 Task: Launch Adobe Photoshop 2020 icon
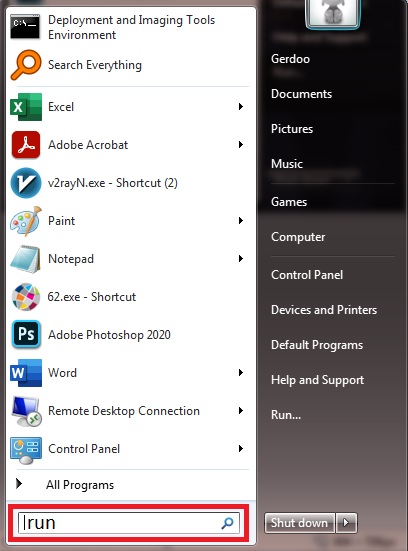pos(26,335)
